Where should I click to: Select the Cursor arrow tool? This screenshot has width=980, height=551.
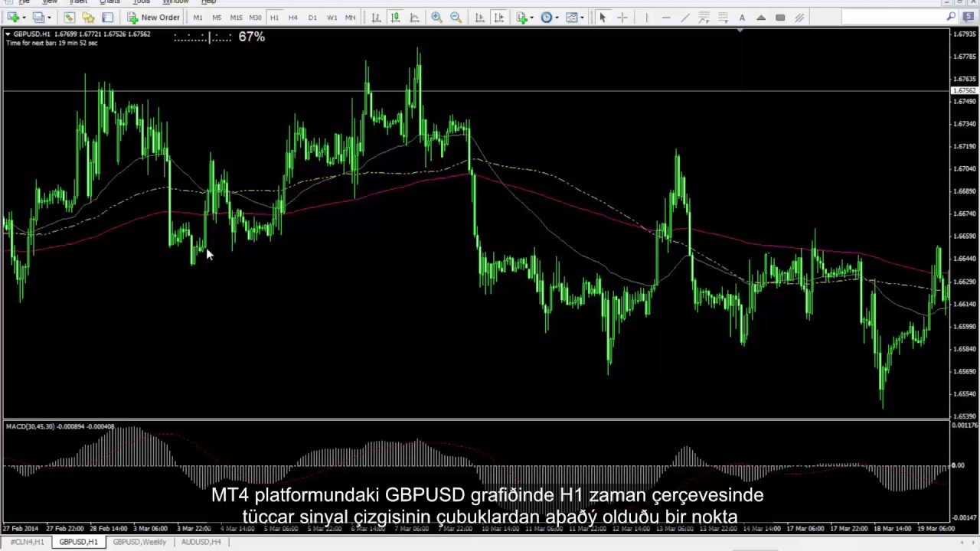[603, 17]
